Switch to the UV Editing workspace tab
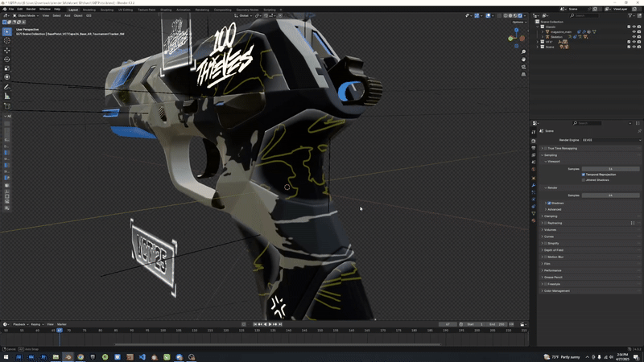The height and width of the screenshot is (362, 644). 126,10
